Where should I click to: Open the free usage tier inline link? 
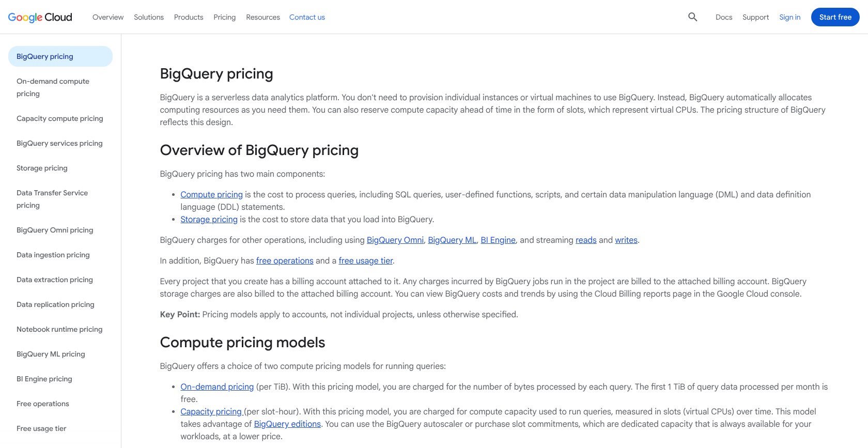click(366, 260)
